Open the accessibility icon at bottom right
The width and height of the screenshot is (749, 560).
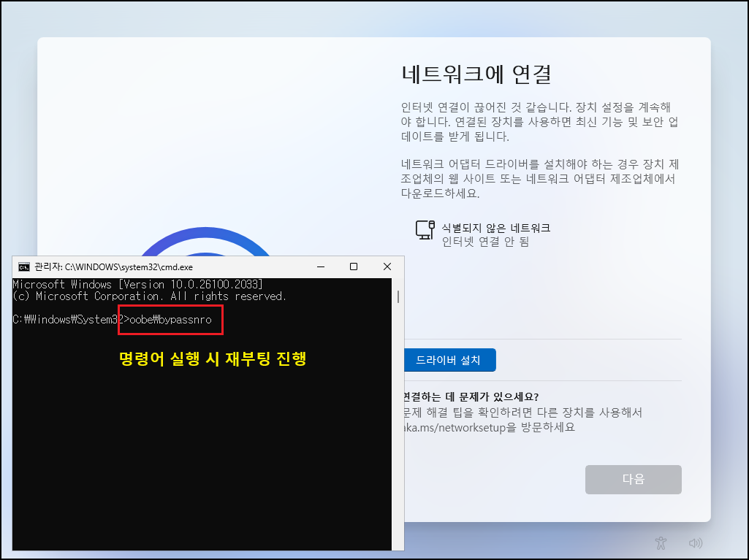[x=661, y=542]
